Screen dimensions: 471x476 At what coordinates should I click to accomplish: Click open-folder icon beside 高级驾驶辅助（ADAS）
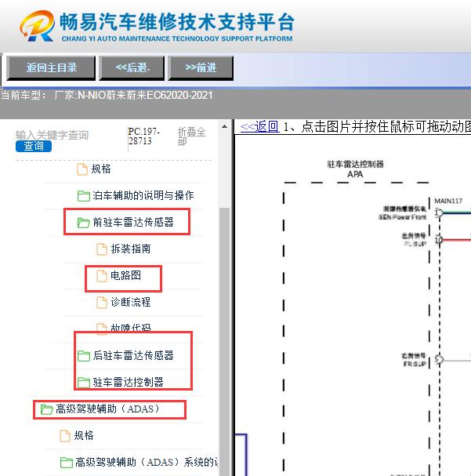[x=47, y=409]
